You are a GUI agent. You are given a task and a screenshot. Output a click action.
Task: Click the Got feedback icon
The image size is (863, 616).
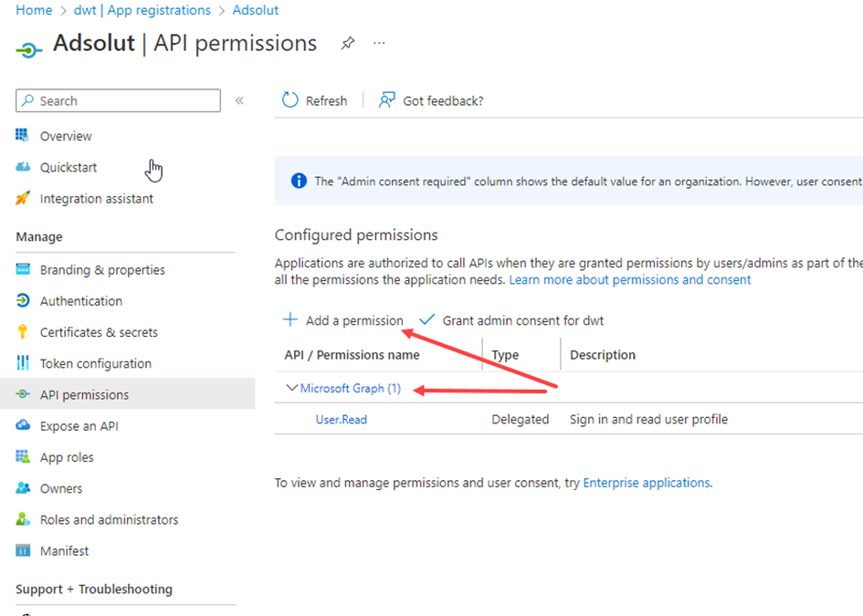coord(387,100)
